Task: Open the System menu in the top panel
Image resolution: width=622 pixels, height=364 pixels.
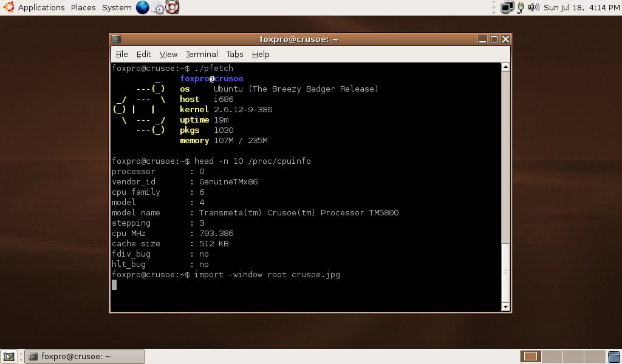Action: [x=116, y=7]
